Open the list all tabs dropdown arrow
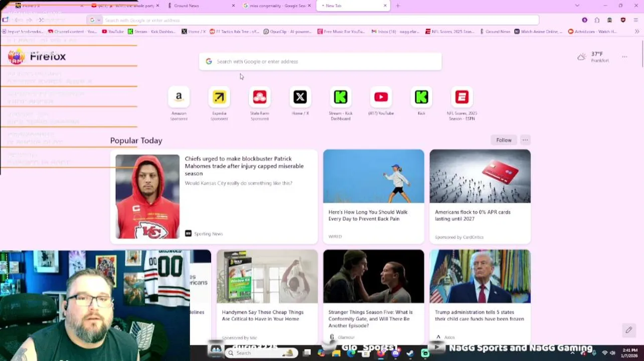 tap(577, 6)
